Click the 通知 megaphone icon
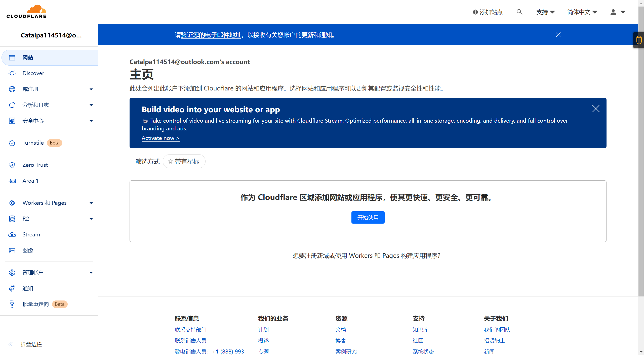The image size is (644, 355). pos(12,288)
